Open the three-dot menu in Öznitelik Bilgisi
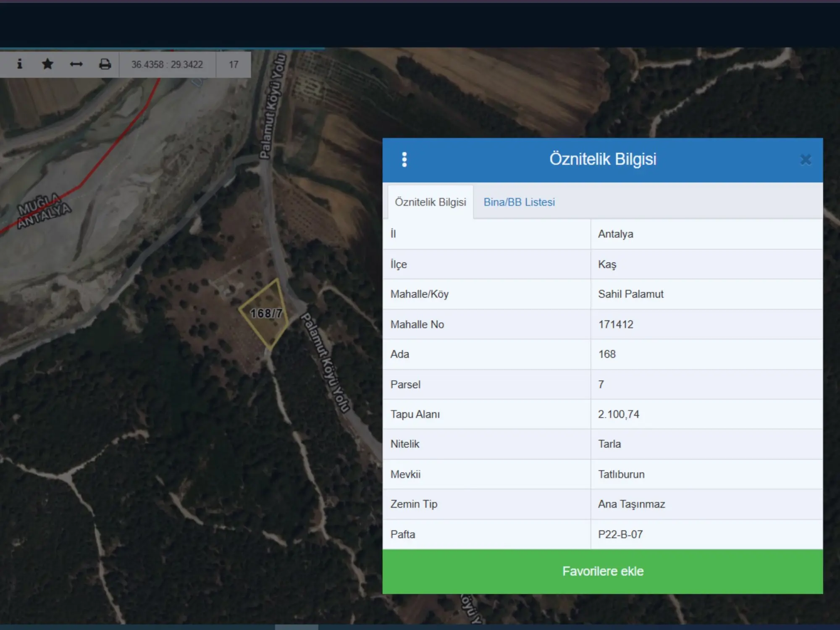 pyautogui.click(x=404, y=160)
